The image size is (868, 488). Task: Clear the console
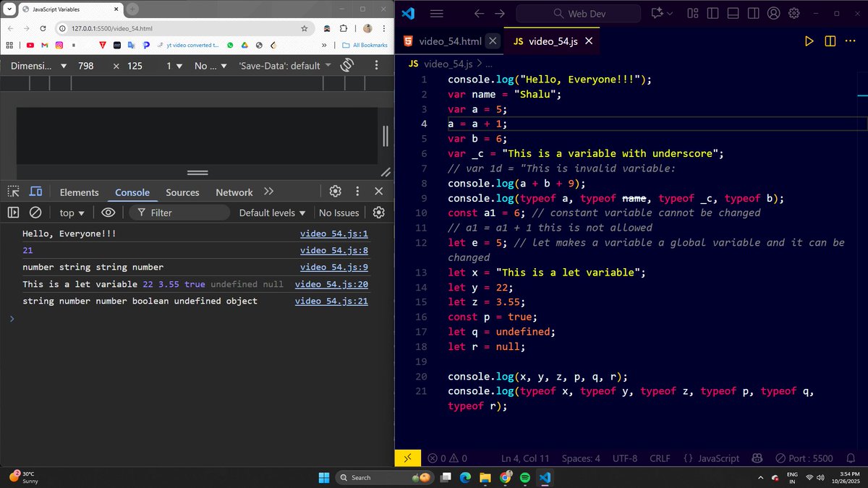35,213
